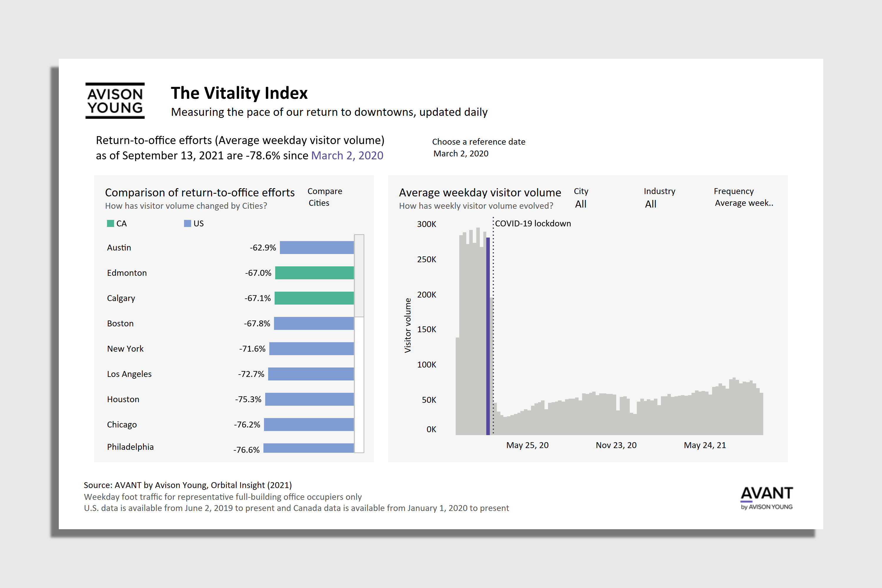Click the Houston city label

point(123,399)
